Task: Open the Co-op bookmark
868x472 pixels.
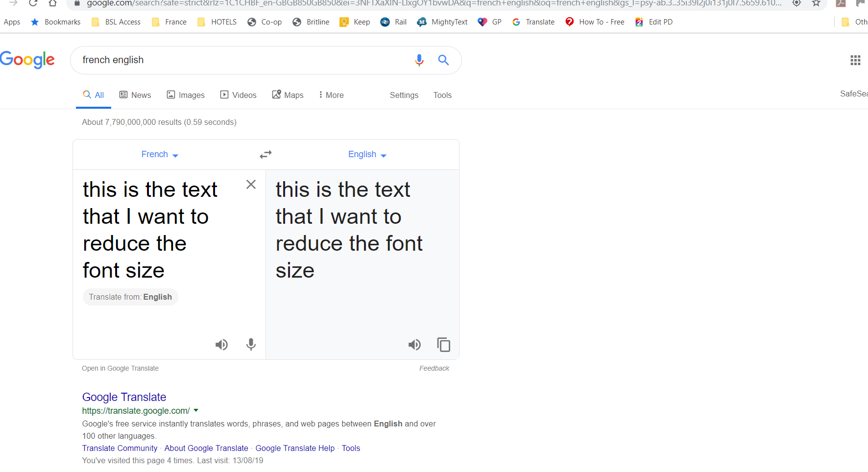Action: coord(265,22)
